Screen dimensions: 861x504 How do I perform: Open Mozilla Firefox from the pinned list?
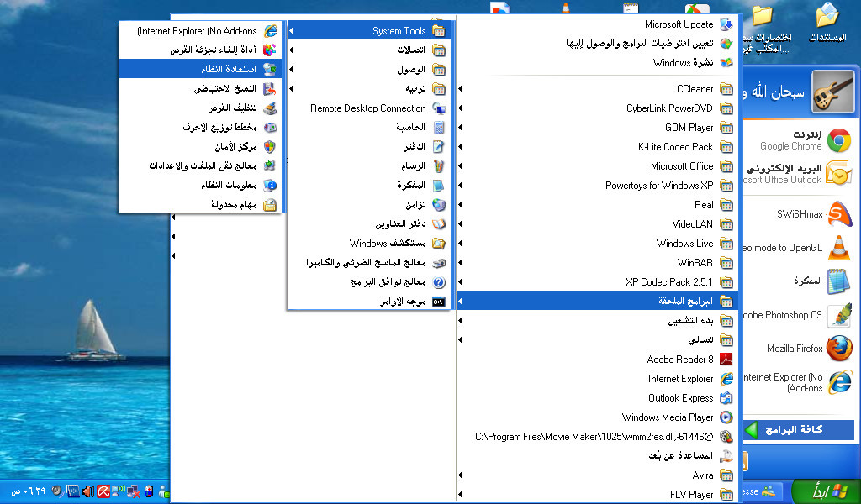click(838, 348)
